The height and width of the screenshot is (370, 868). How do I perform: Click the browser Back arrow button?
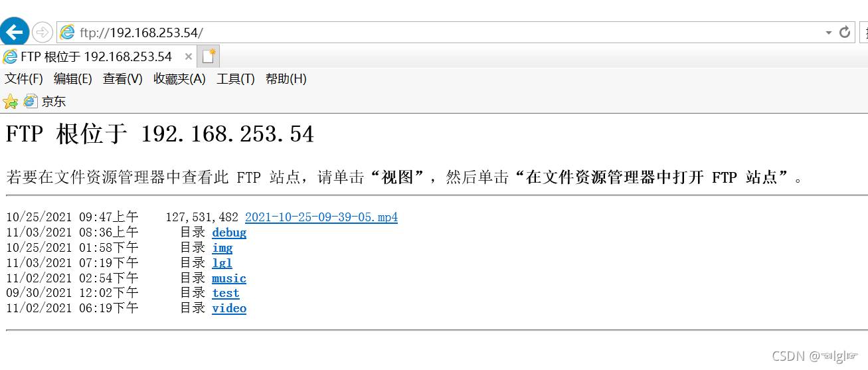click(14, 32)
